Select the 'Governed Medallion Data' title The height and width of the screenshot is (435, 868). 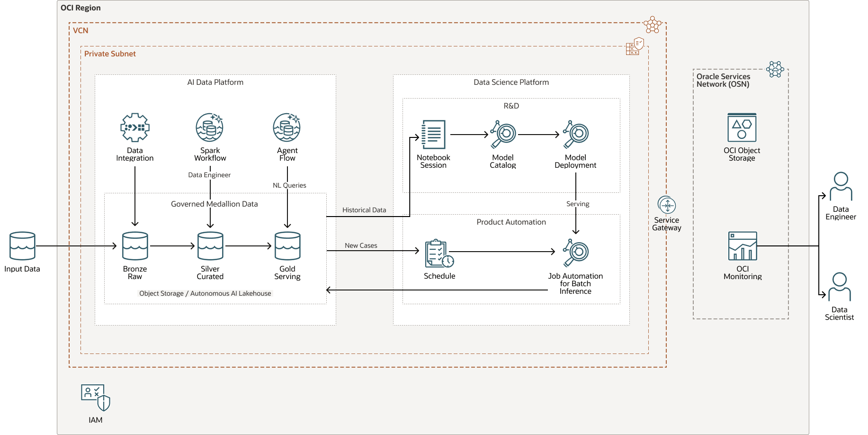[215, 204]
